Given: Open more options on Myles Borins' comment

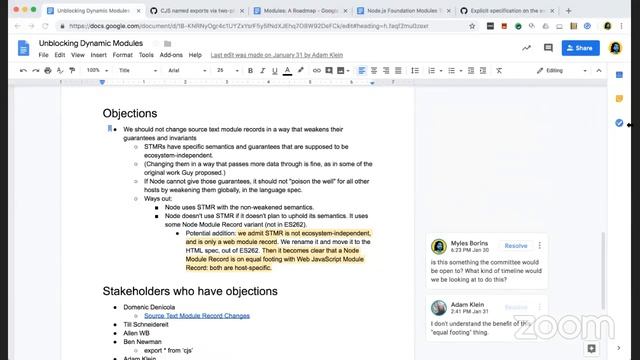Looking at the screenshot, I should (x=540, y=245).
